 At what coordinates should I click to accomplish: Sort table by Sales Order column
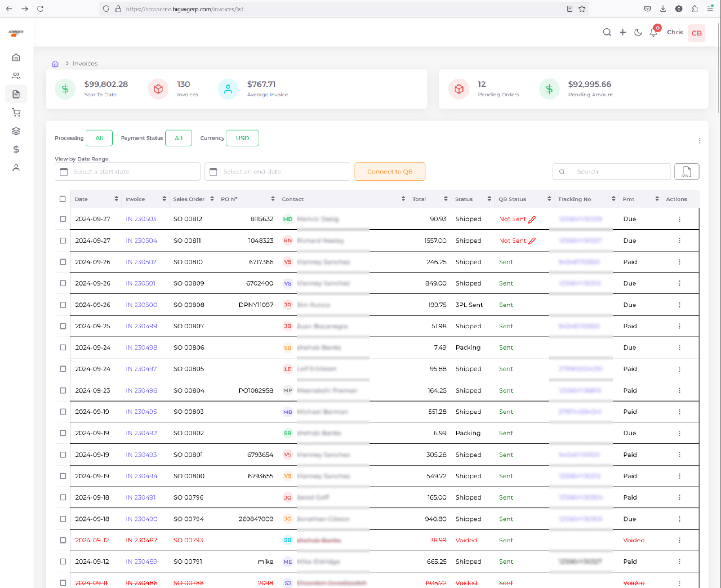point(212,199)
